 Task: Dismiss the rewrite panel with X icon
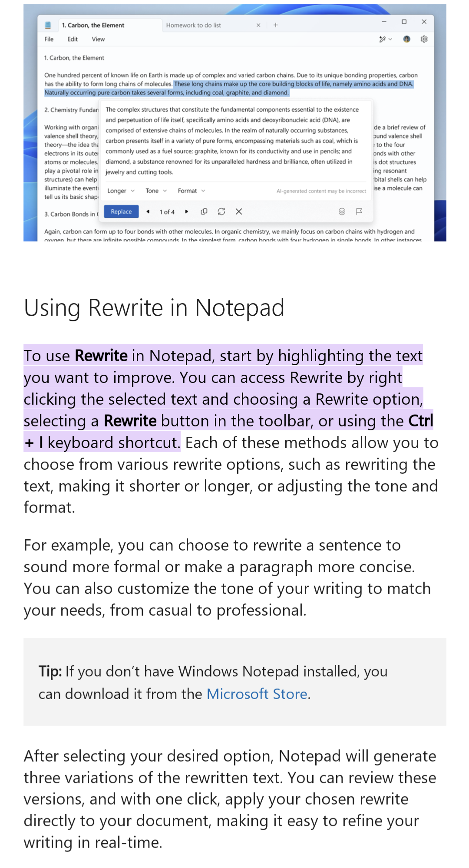tap(239, 211)
